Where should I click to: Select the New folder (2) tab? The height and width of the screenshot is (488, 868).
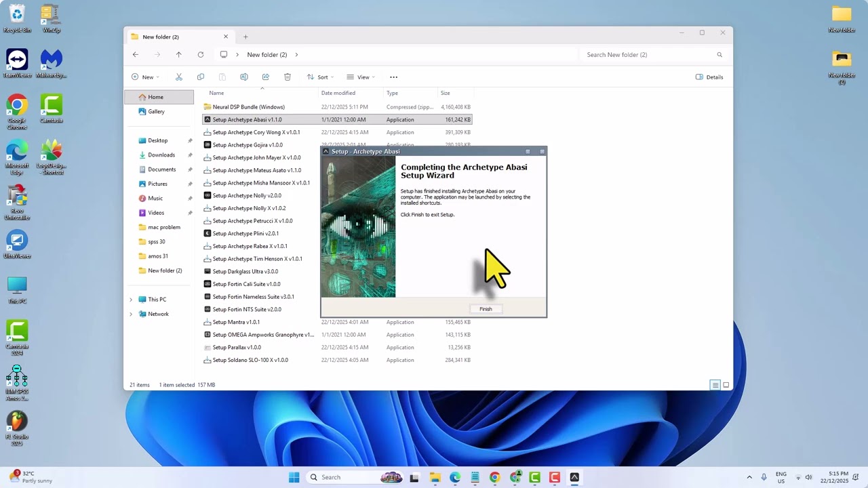[180, 37]
